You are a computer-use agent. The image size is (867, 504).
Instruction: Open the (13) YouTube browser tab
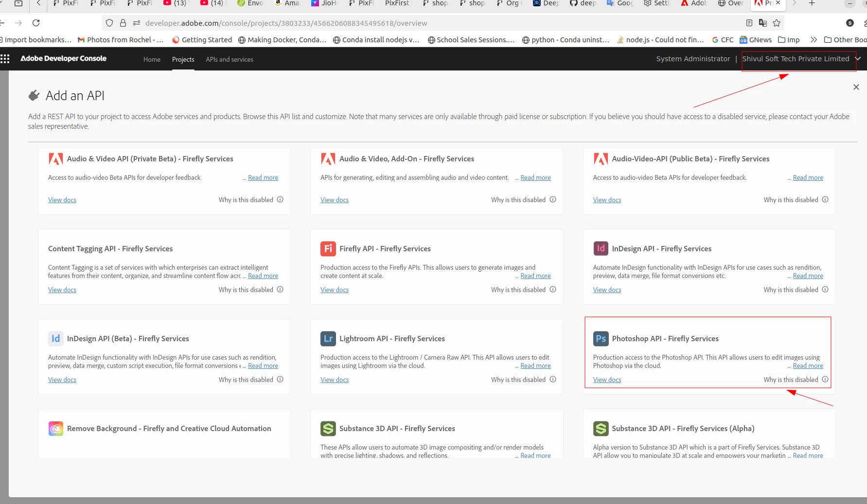pyautogui.click(x=176, y=3)
